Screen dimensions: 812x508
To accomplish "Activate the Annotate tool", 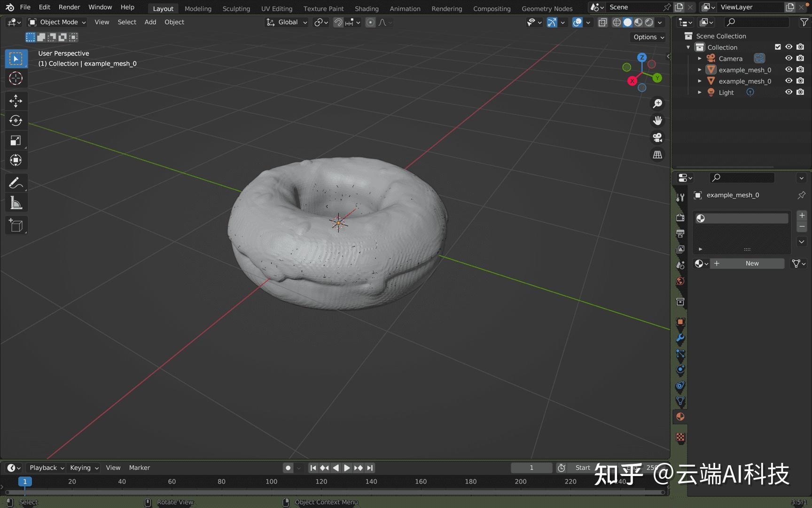I will 16,183.
